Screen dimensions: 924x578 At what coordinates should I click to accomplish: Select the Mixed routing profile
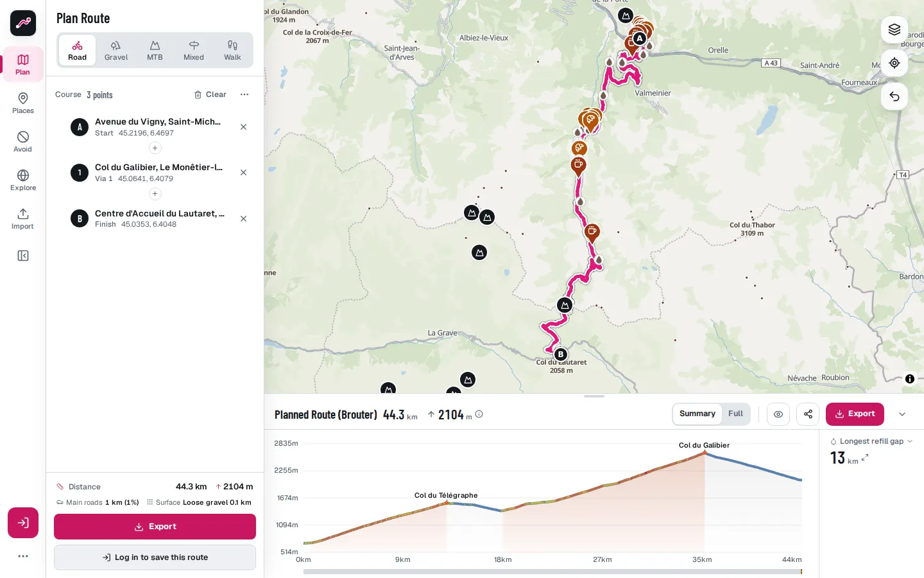[x=194, y=50]
